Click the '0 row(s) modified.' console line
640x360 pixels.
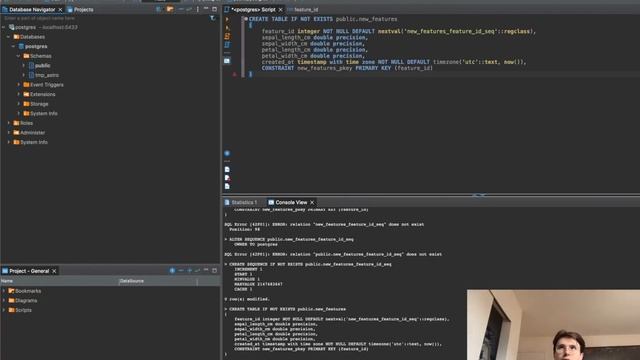[247, 299]
